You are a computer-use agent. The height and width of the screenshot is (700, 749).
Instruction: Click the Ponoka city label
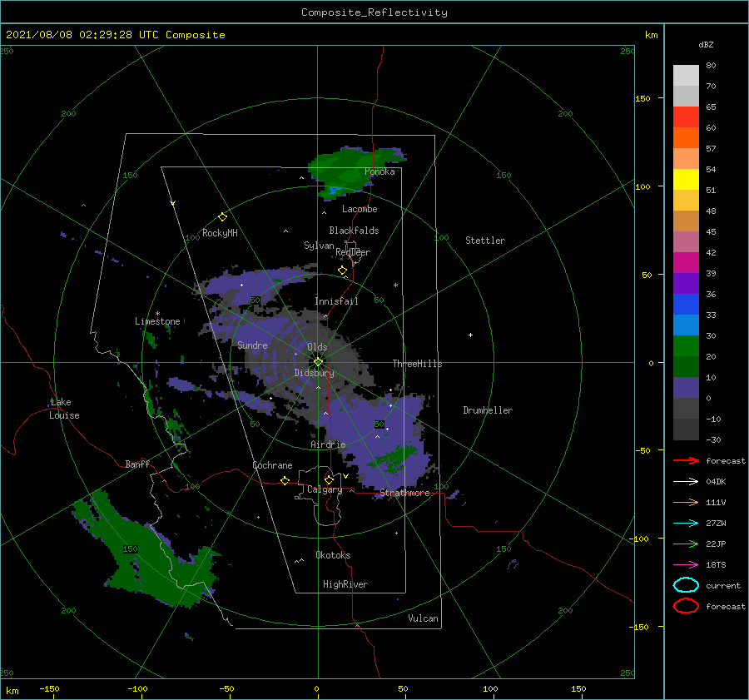[379, 171]
